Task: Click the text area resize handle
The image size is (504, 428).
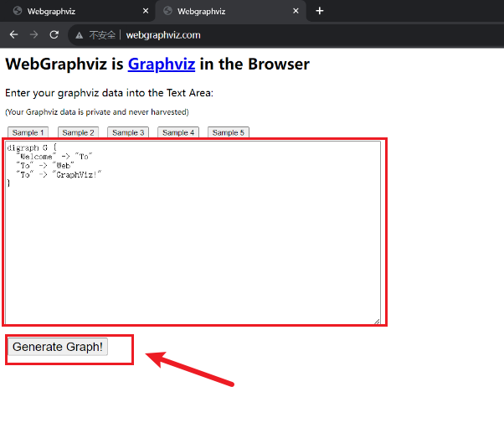Action: [377, 322]
